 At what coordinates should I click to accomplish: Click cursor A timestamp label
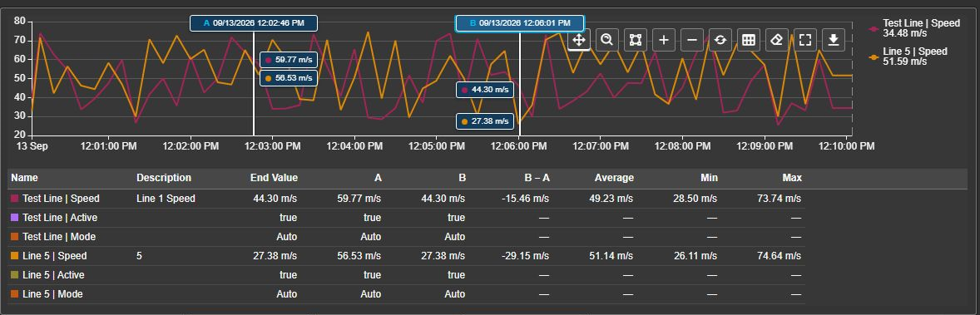[254, 23]
